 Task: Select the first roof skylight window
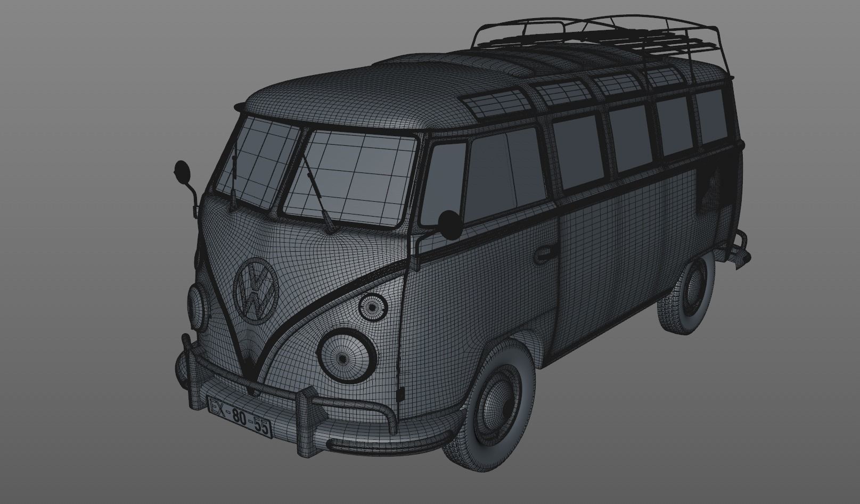(x=497, y=103)
